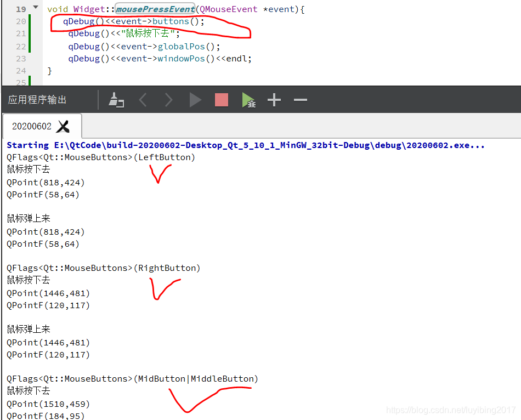The width and height of the screenshot is (521, 420).
Task: Zoom in output text plus icon
Action: click(274, 100)
